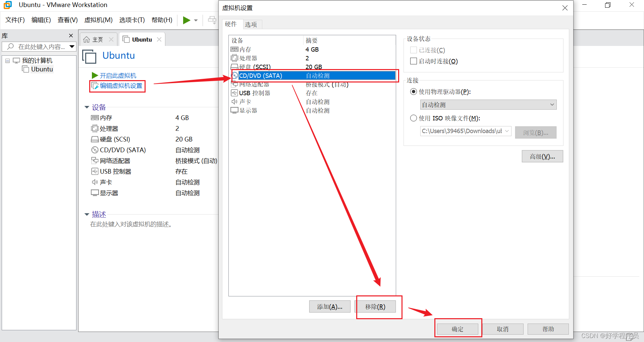Image resolution: width=644 pixels, height=342 pixels.
Task: Click 开启此虚拟机 link
Action: click(x=118, y=75)
